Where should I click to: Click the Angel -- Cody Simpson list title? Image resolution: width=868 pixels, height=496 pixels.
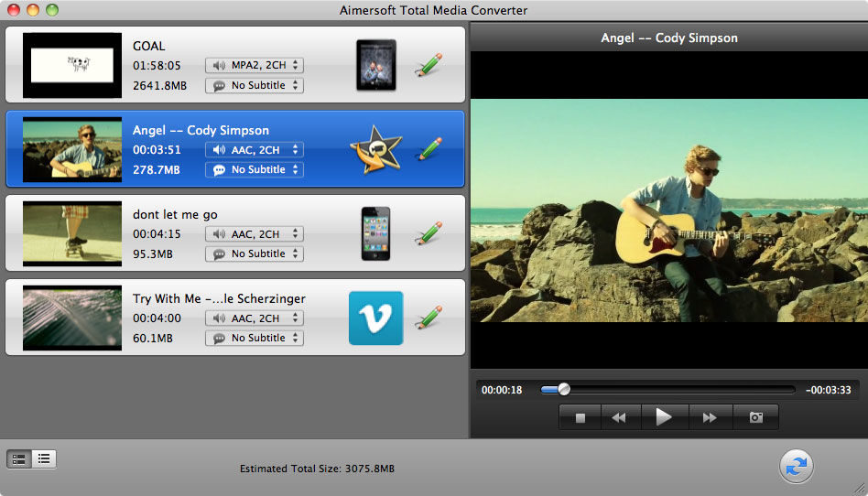pos(201,130)
